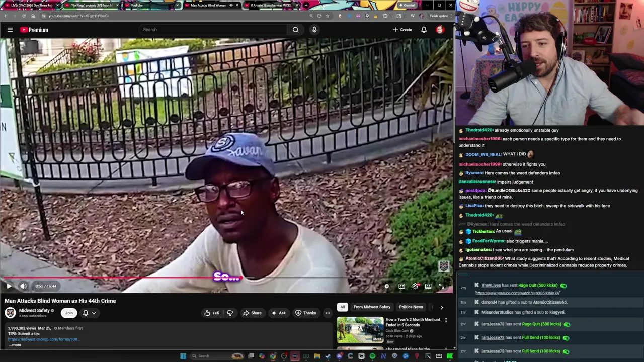Viewport: 644px width, 362px height.
Task: Toggle closed captions CC button
Action: (401, 286)
